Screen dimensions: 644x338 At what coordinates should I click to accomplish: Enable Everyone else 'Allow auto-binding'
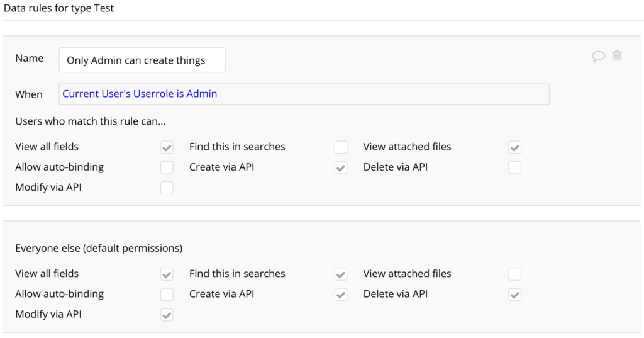tap(167, 295)
